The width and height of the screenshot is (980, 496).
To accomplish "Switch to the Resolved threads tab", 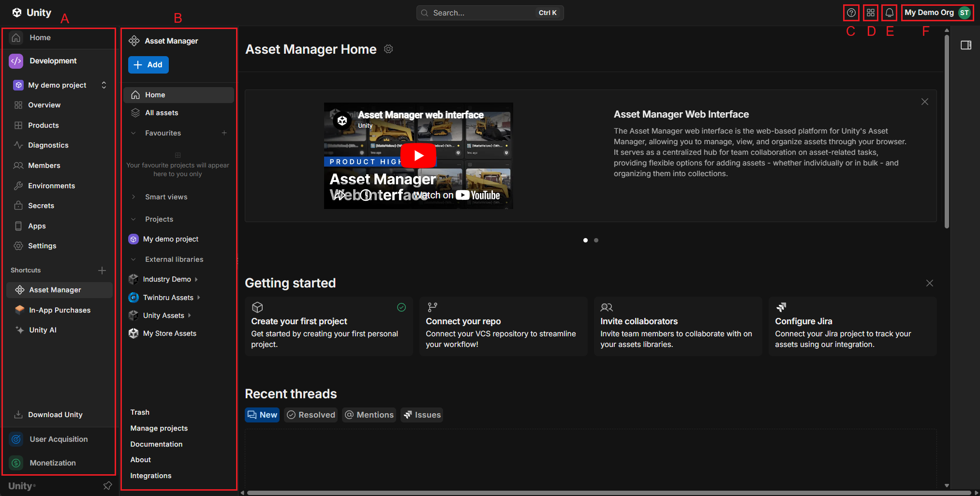I will [x=311, y=415].
